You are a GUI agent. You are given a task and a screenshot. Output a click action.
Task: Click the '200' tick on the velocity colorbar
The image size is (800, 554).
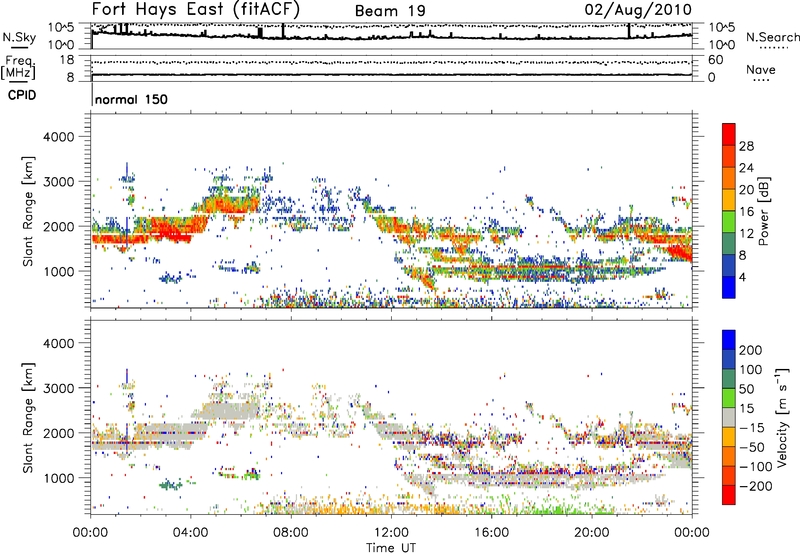(x=751, y=350)
